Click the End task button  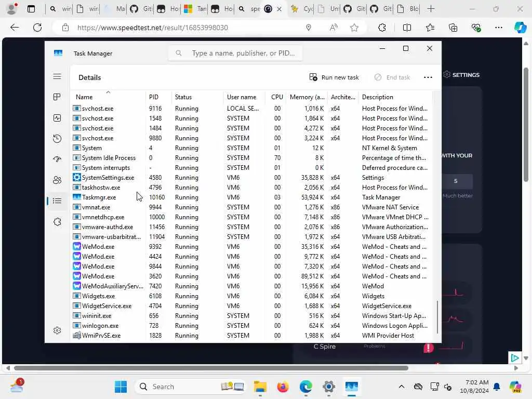392,77
